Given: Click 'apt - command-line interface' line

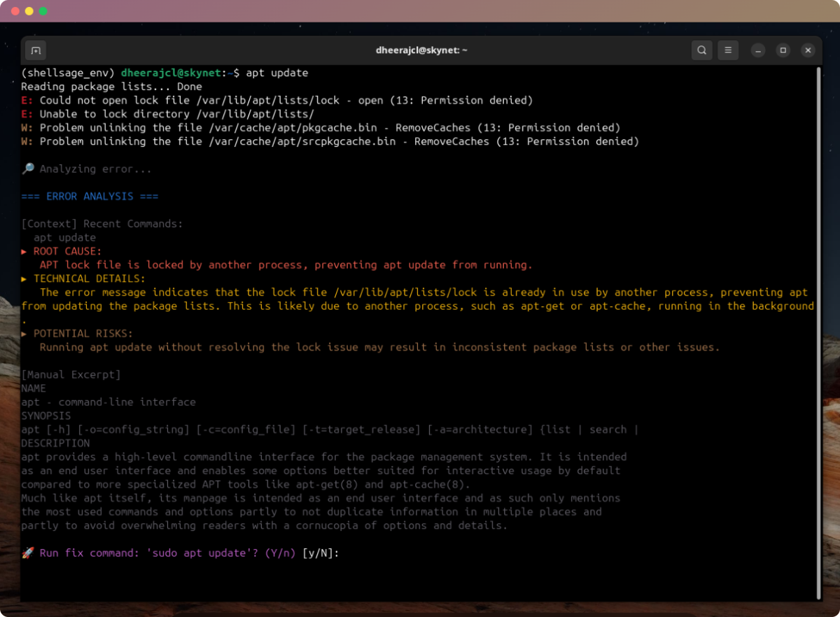Looking at the screenshot, I should (108, 402).
